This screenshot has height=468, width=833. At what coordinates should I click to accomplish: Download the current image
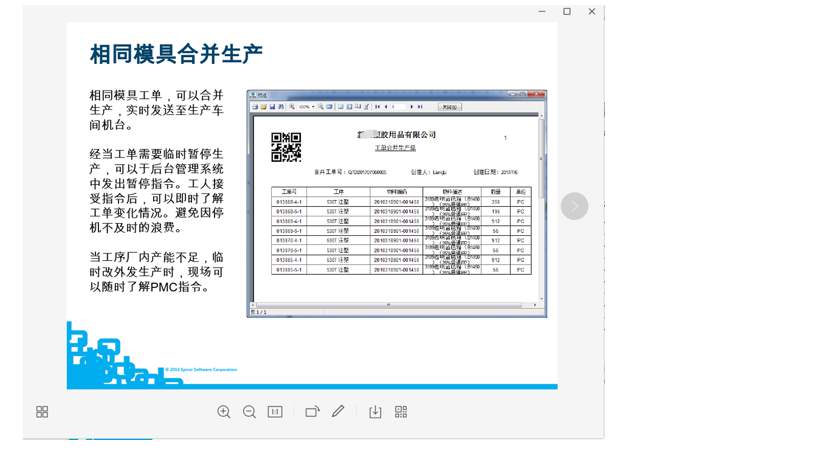(375, 412)
